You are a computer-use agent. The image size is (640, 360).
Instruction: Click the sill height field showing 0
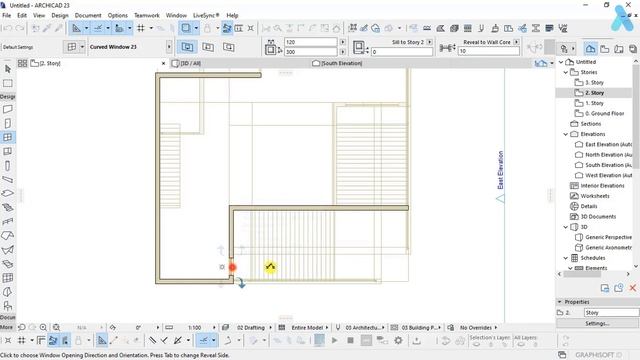pyautogui.click(x=402, y=52)
